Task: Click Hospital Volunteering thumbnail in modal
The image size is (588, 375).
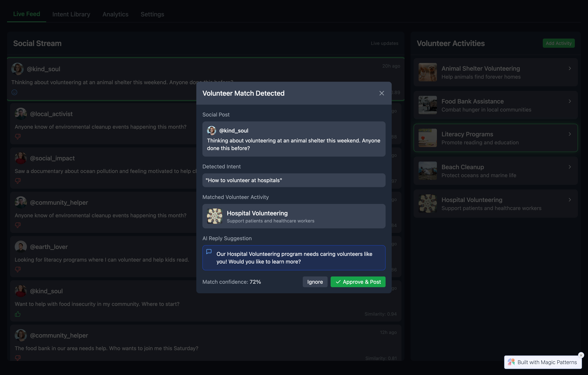Action: (214, 216)
